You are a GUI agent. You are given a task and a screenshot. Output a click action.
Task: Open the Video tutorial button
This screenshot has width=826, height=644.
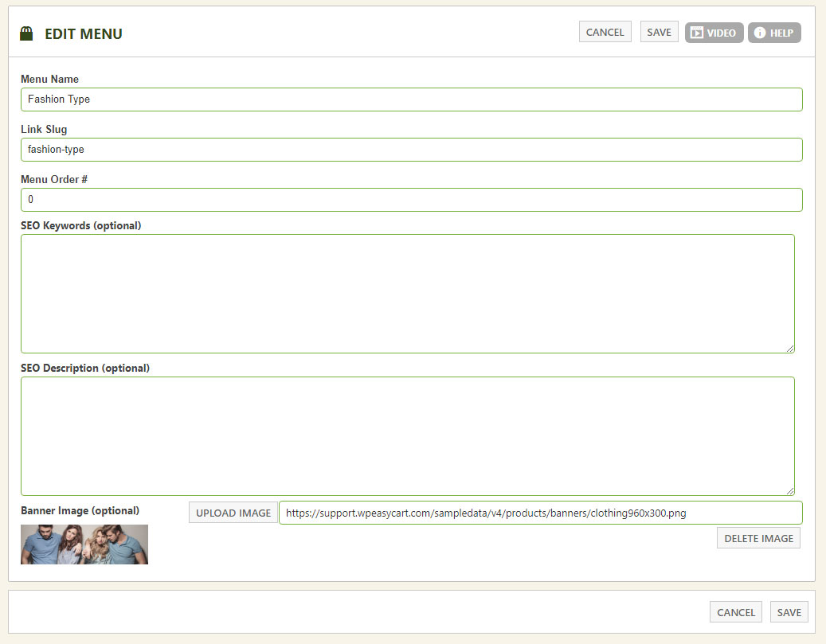point(714,33)
